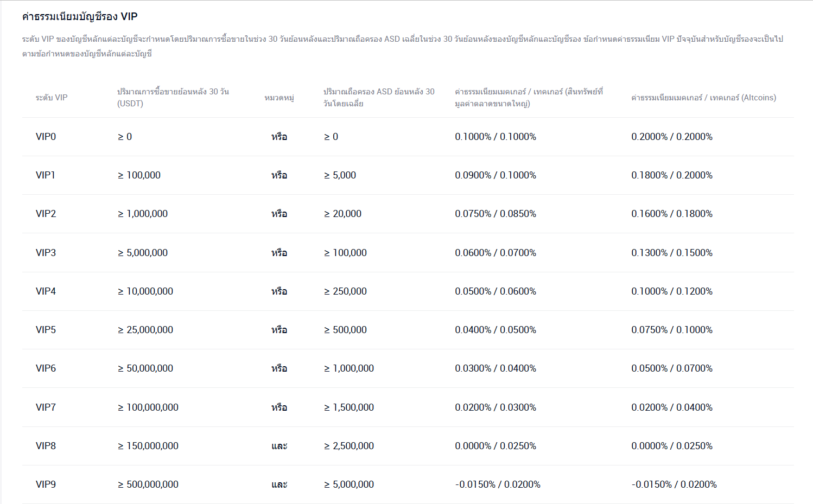The image size is (813, 504).
Task: Click the 0.0400% / 0.0500% fee cell
Action: click(496, 330)
